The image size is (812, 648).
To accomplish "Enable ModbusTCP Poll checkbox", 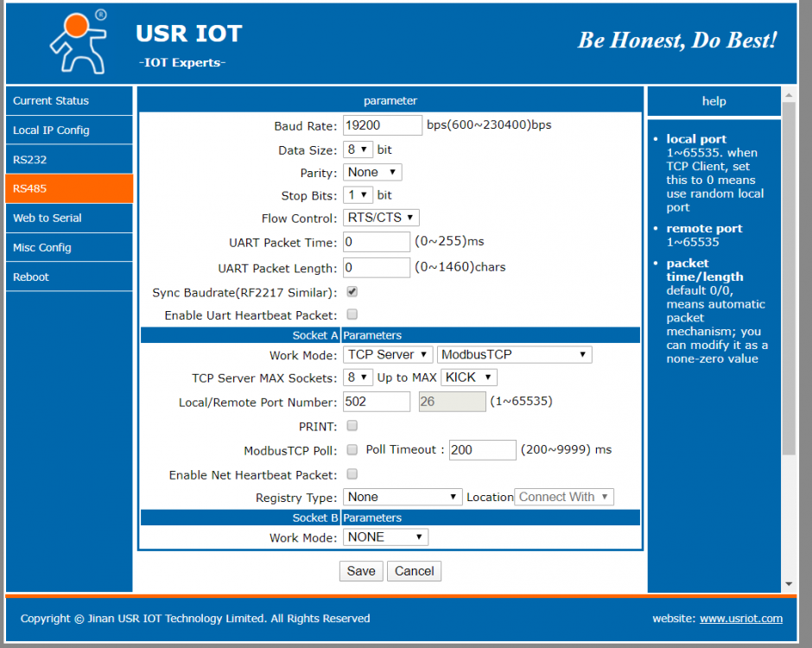I will pos(352,449).
